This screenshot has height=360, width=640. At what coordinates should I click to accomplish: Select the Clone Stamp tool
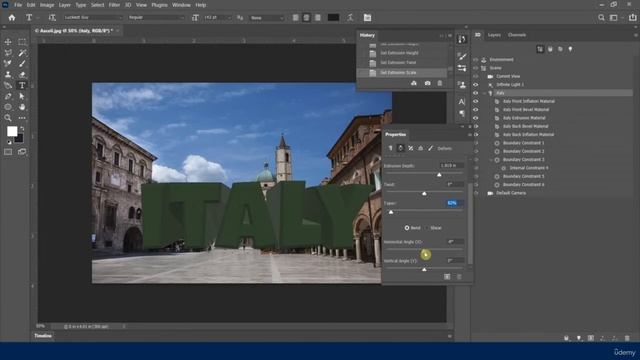click(x=8, y=74)
